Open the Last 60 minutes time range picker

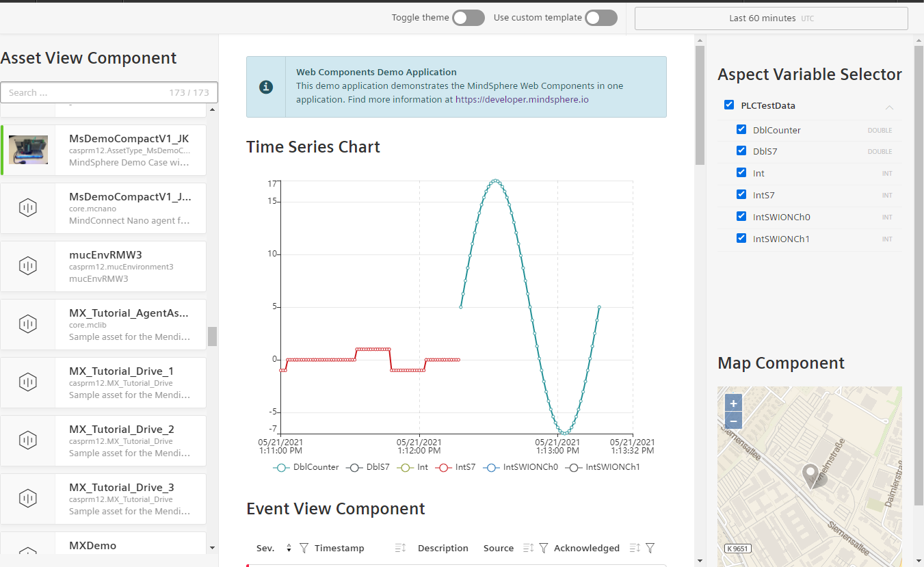pos(771,18)
